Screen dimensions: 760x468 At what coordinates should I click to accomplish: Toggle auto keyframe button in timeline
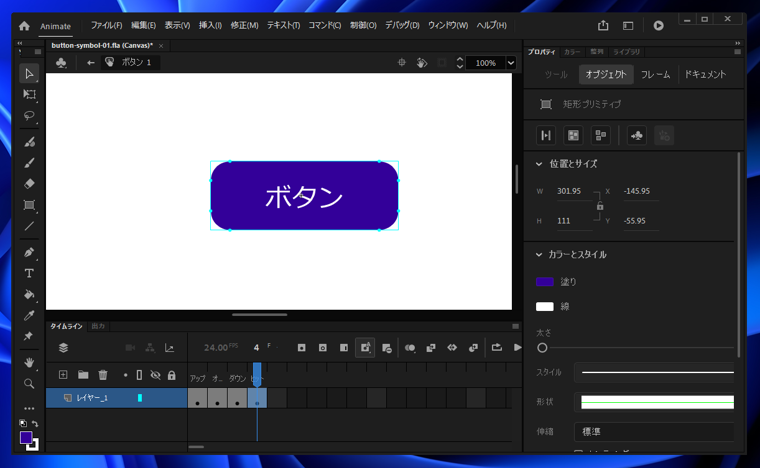click(x=365, y=347)
